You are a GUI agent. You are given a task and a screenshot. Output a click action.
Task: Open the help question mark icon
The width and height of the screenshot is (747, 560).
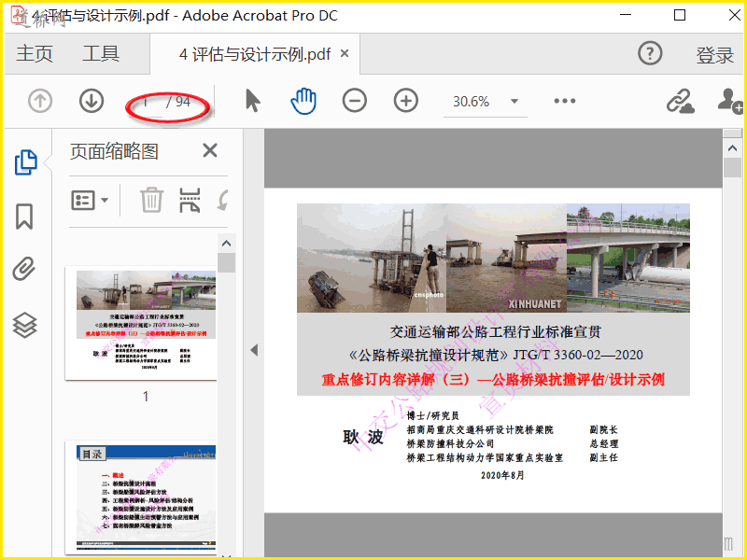click(650, 53)
